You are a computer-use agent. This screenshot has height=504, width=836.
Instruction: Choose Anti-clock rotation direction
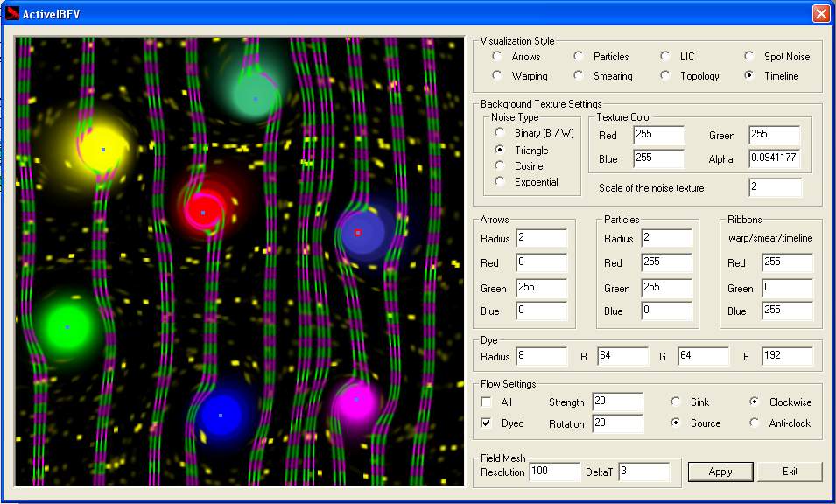click(x=755, y=423)
